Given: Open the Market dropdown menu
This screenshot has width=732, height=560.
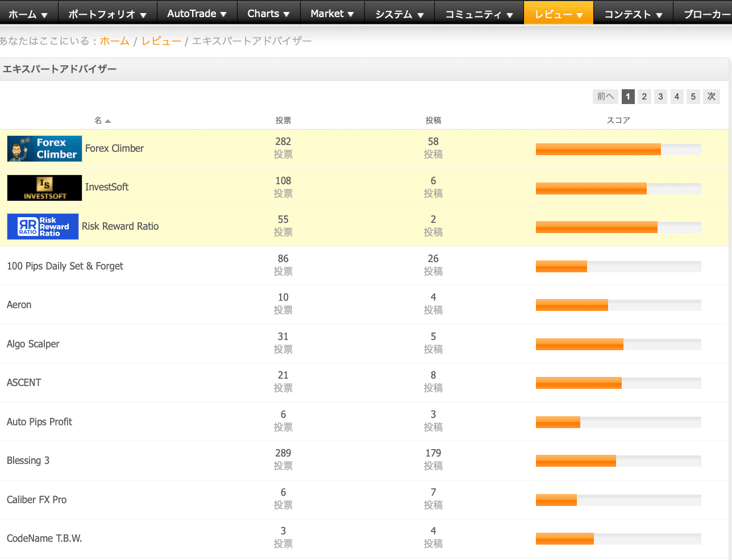Looking at the screenshot, I should coord(332,14).
